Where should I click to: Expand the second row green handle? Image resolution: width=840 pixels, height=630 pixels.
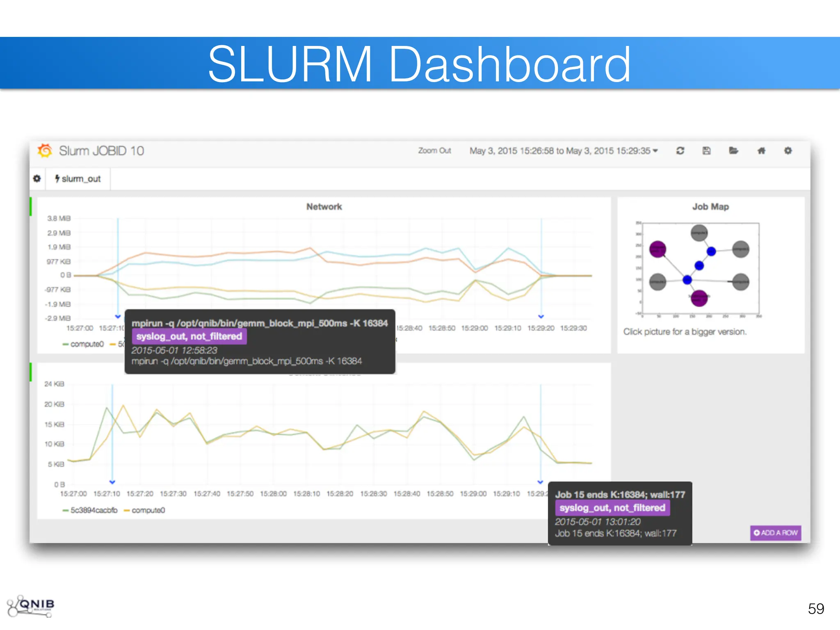(31, 372)
